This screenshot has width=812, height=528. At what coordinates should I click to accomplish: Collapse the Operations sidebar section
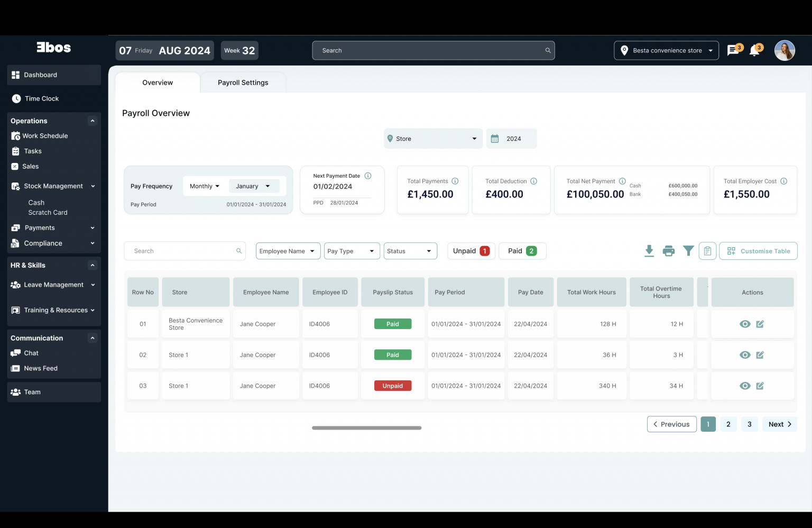click(x=92, y=121)
